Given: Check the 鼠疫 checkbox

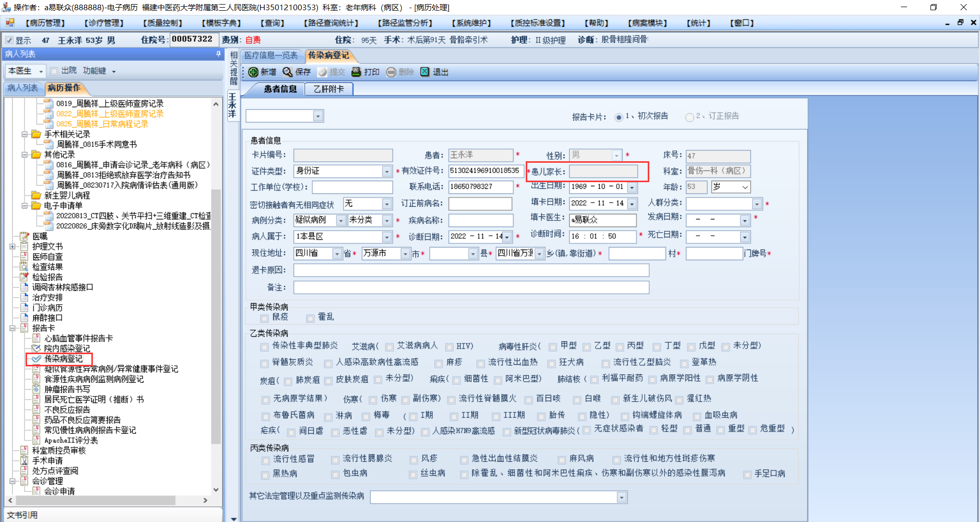Looking at the screenshot, I should (x=264, y=318).
